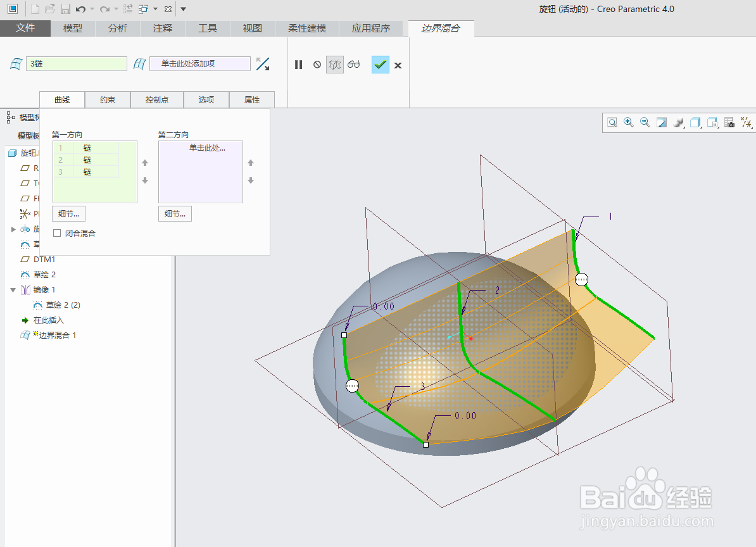
Task: Click 细节 button under 第二方向
Action: pyautogui.click(x=175, y=213)
